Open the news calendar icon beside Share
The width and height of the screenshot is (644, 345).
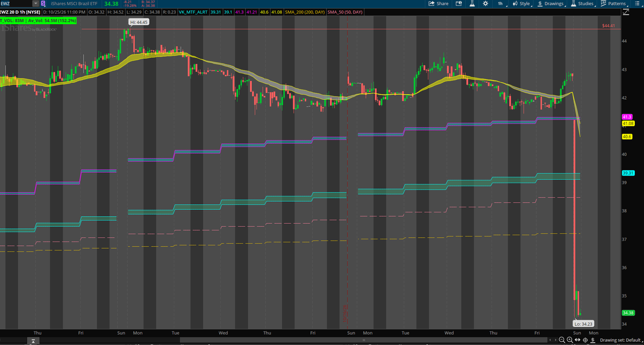[459, 4]
